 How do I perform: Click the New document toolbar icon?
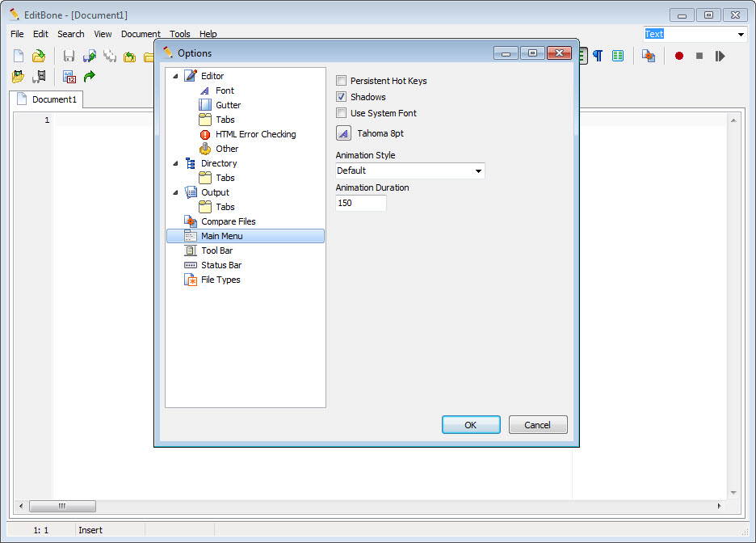(x=19, y=56)
